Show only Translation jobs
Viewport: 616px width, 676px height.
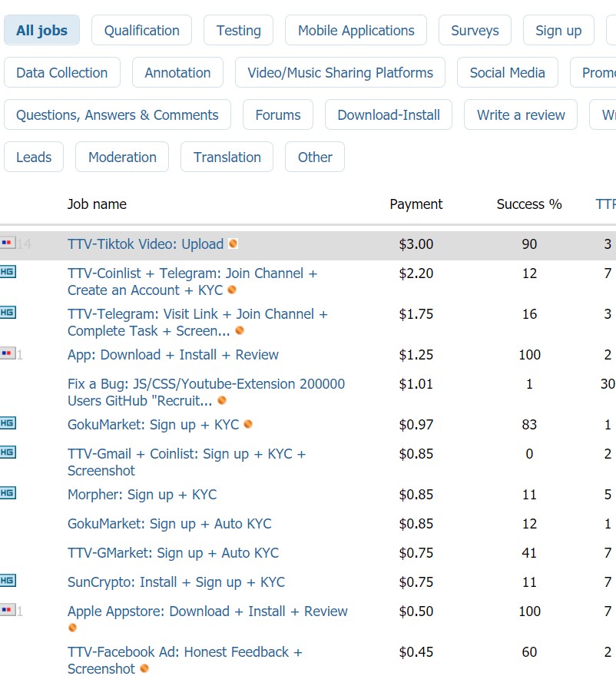tap(227, 157)
